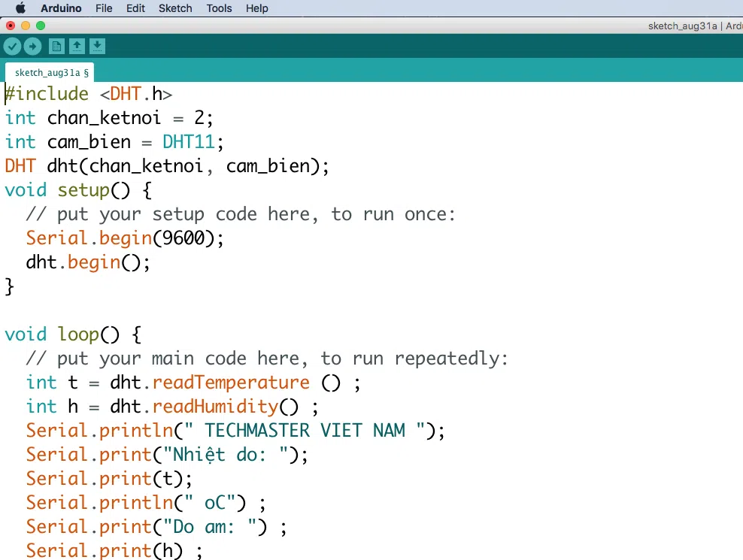Click the 'Serial.print(h)' line
This screenshot has width=743, height=560.
pyautogui.click(x=114, y=550)
